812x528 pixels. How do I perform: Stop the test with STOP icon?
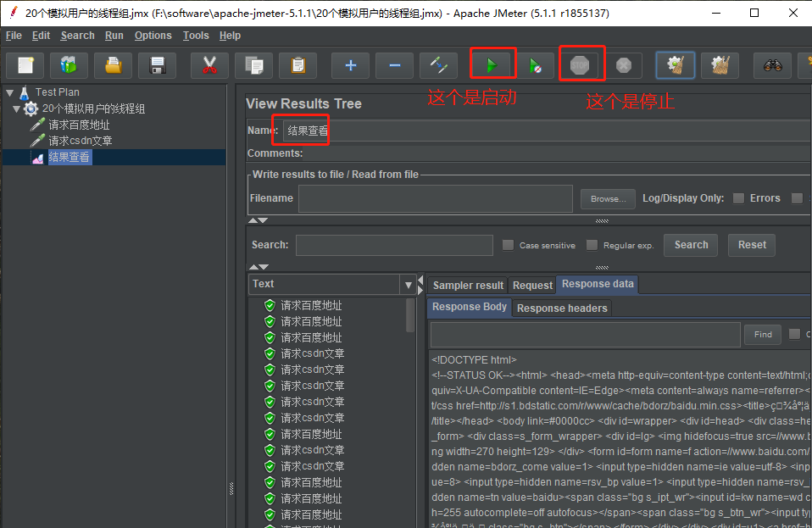pos(580,66)
